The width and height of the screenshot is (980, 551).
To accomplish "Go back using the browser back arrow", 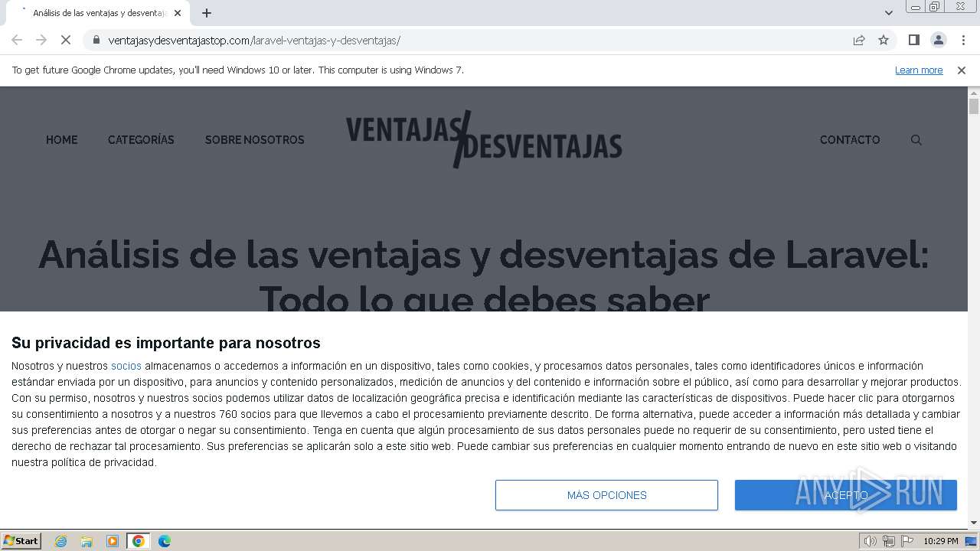I will pyautogui.click(x=17, y=41).
